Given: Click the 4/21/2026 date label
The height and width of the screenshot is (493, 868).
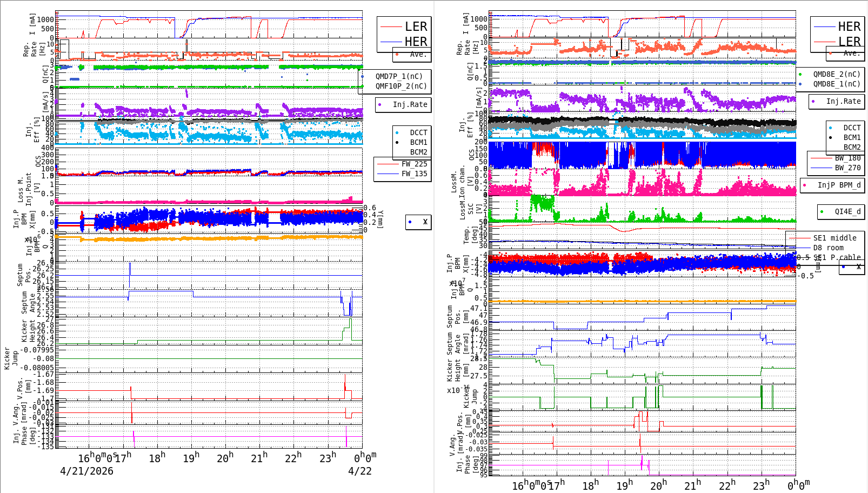Looking at the screenshot, I should click(86, 471).
